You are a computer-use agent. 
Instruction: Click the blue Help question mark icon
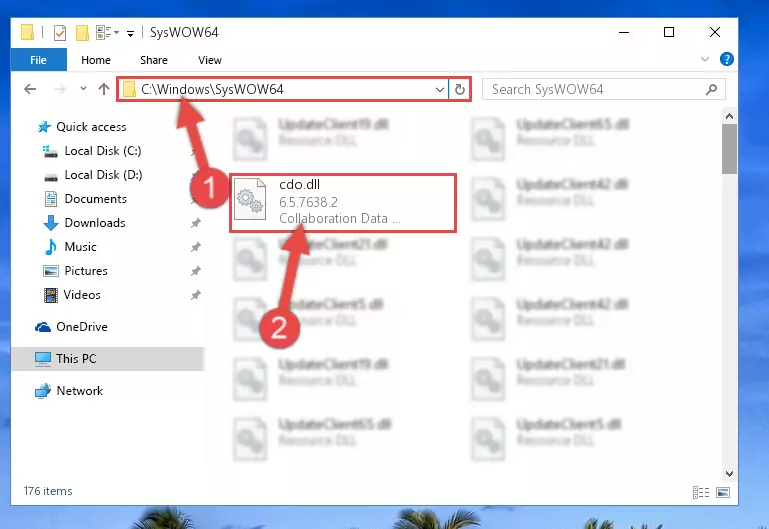[x=726, y=59]
